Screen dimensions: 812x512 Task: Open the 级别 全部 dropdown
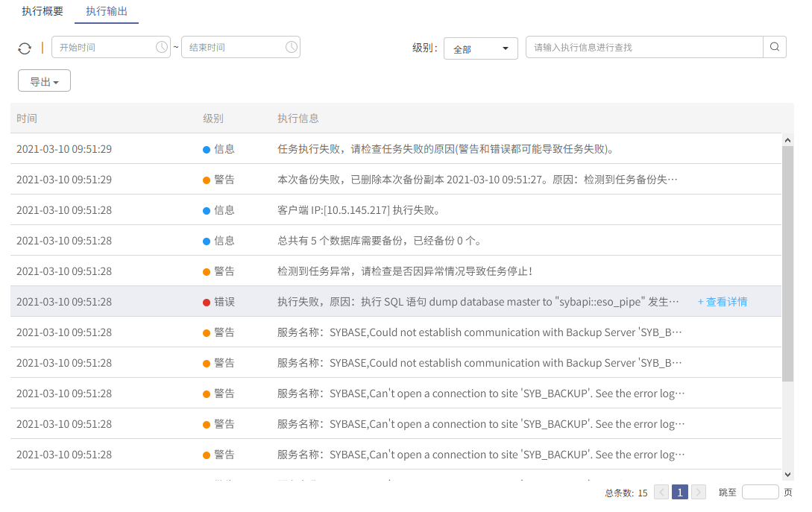[481, 48]
